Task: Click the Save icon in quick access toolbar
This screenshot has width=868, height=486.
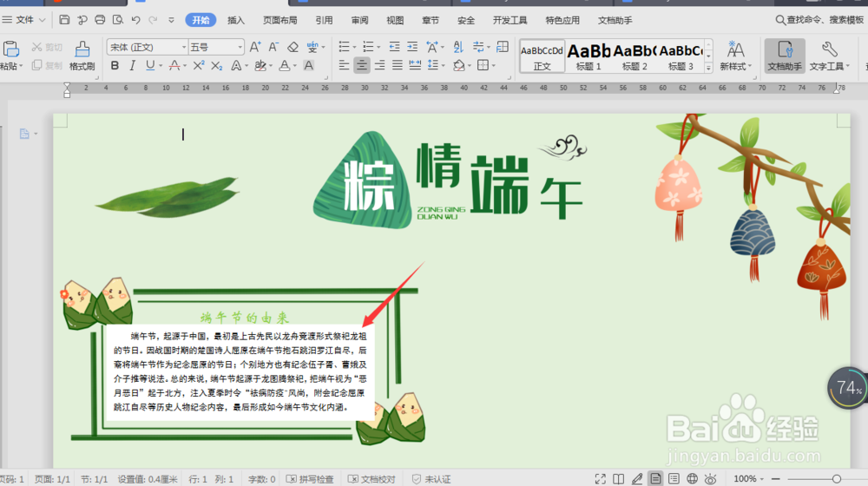Action: point(64,20)
